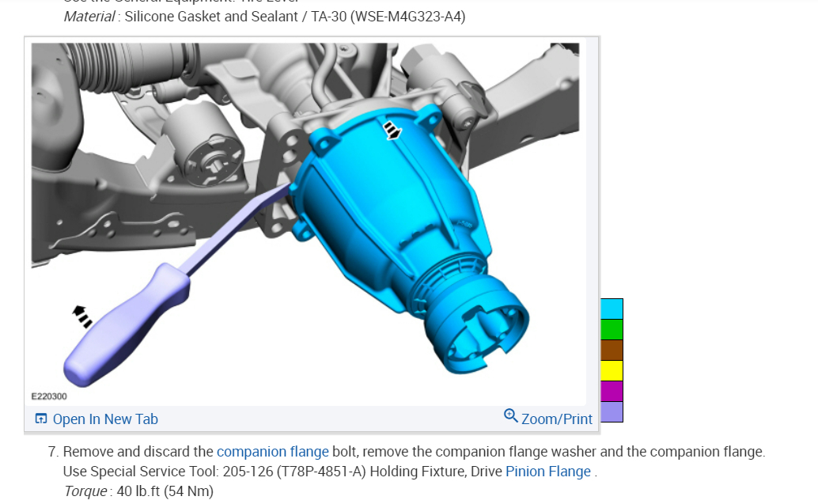The width and height of the screenshot is (818, 504).
Task: Select the yellow color swatch
Action: pyautogui.click(x=612, y=370)
